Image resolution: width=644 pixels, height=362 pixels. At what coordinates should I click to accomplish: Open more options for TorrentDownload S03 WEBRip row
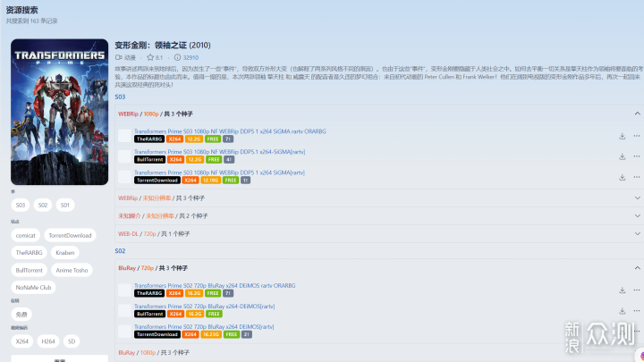(x=637, y=177)
